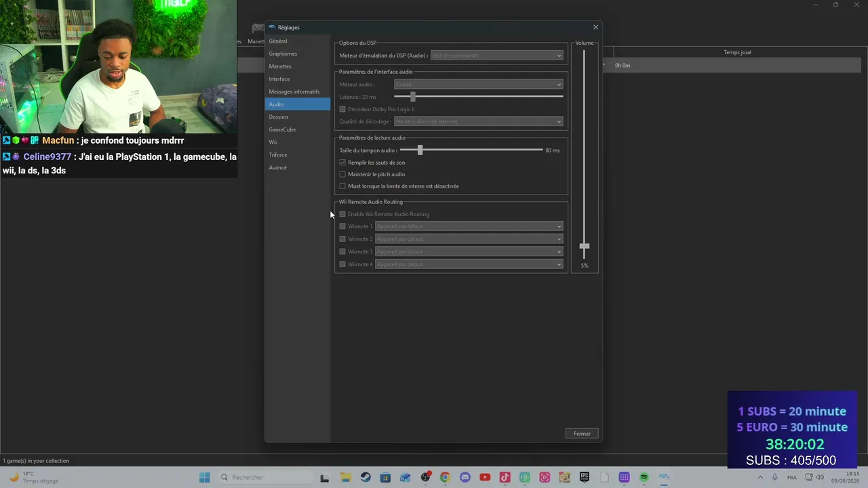Open Microsoft Store from the taskbar
Image resolution: width=868 pixels, height=488 pixels.
point(385,477)
